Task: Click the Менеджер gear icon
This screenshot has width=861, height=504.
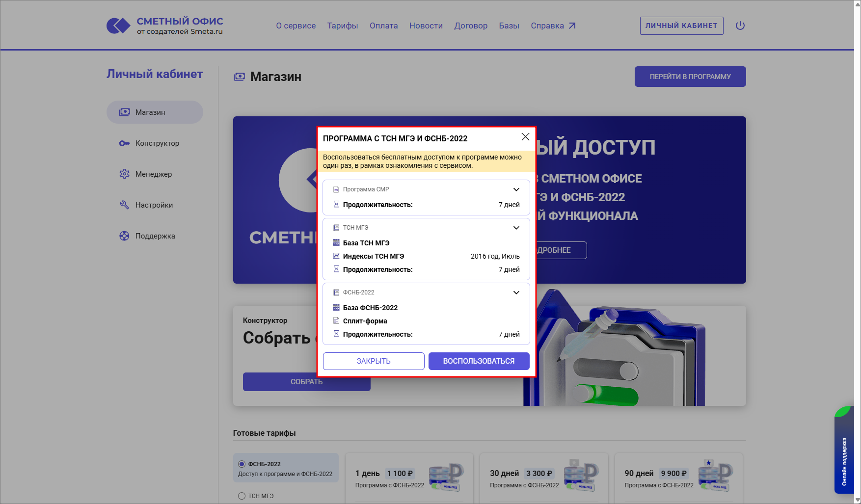Action: [x=125, y=174]
